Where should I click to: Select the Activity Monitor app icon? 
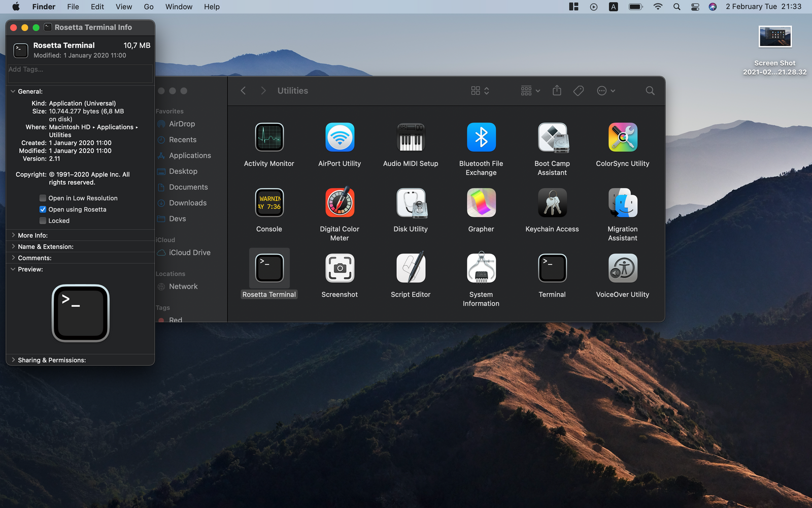tap(269, 137)
